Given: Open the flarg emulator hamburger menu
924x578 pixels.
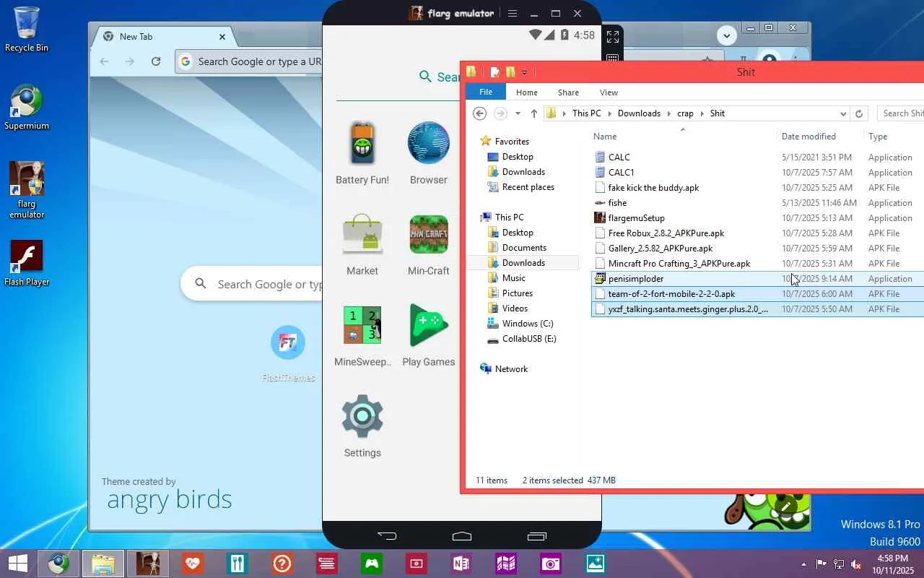Looking at the screenshot, I should pos(513,13).
